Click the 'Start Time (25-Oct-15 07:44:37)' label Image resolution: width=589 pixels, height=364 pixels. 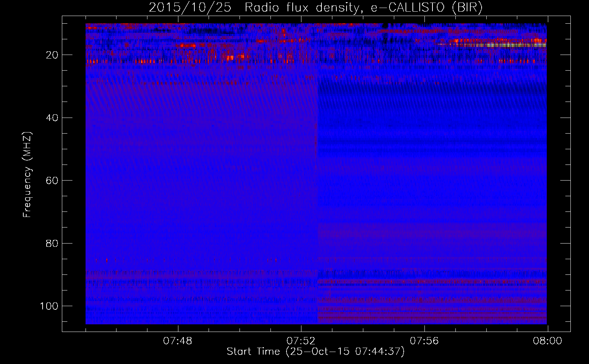coord(316,352)
